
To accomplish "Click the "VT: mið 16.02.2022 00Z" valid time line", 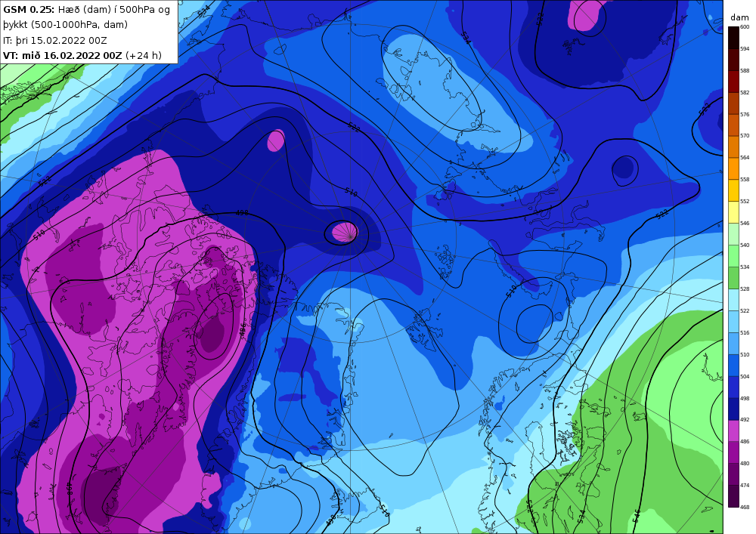I will tap(62, 55).
